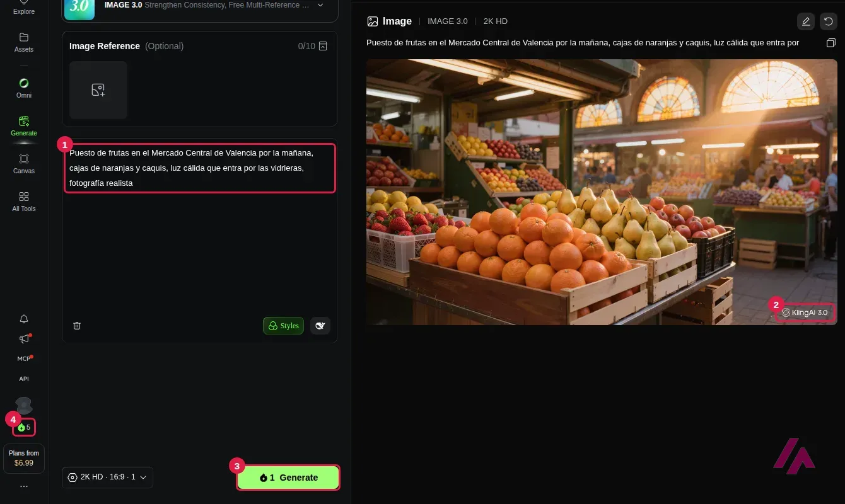The height and width of the screenshot is (504, 845).
Task: Click the Image heading in the result panel
Action: coord(397,21)
